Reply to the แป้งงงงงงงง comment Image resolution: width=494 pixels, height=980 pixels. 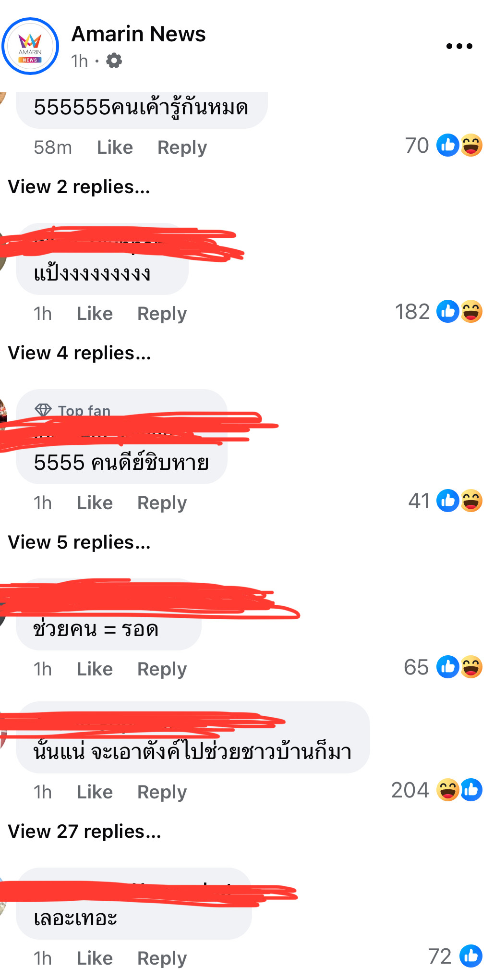[162, 314]
